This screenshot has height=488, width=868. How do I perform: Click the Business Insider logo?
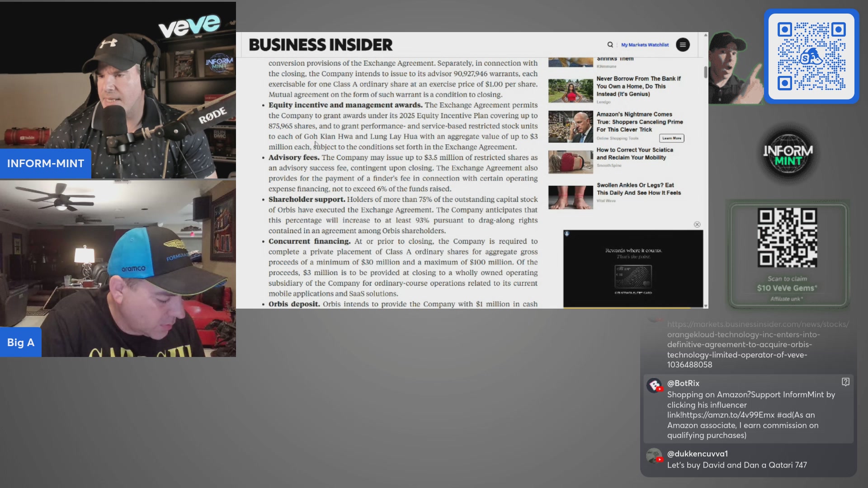pos(321,45)
